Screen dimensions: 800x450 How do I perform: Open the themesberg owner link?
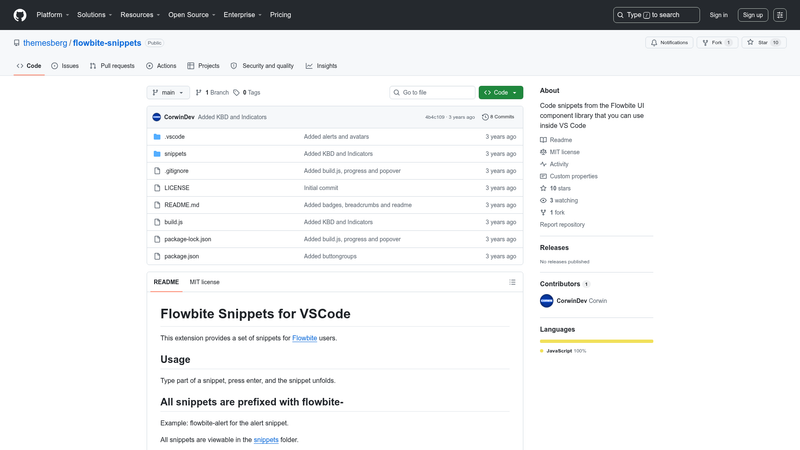coord(45,43)
